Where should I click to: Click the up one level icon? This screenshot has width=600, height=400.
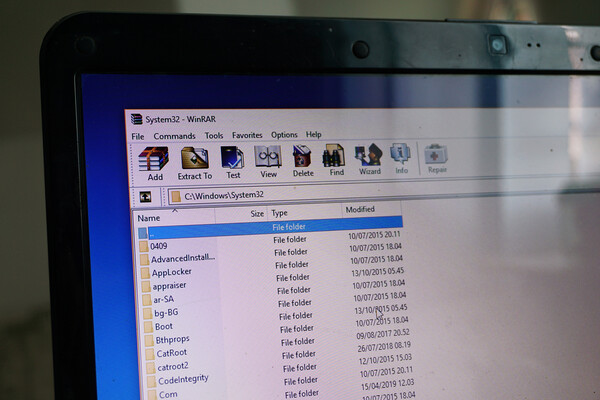145,197
